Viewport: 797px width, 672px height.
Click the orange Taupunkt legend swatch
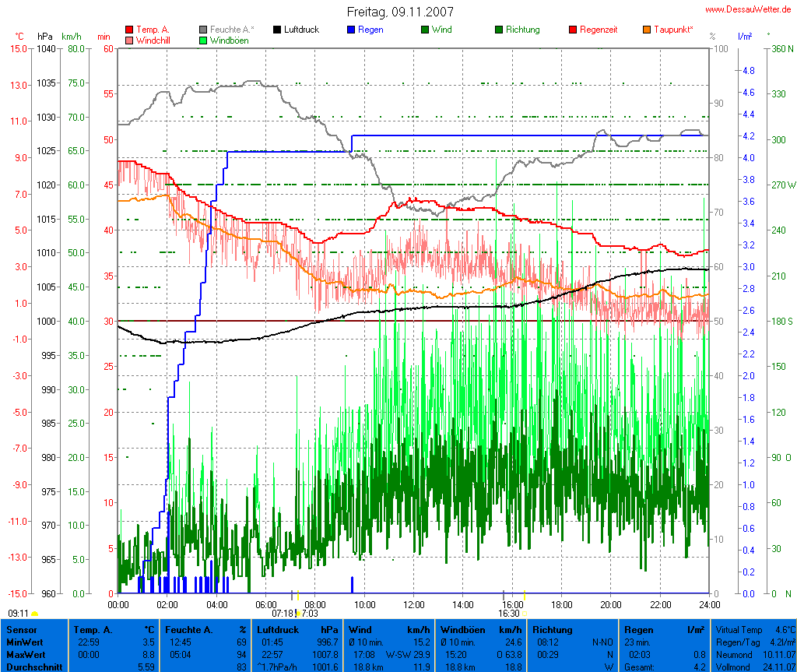pos(646,30)
